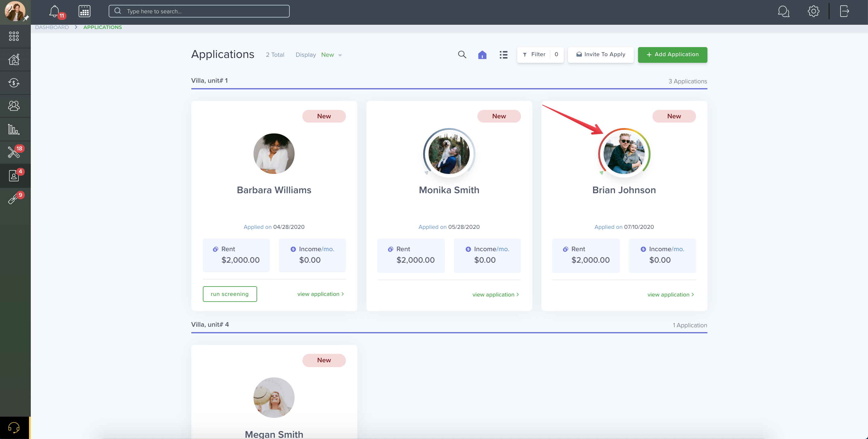
Task: Click Monika Smith profile photo
Action: pos(449,153)
